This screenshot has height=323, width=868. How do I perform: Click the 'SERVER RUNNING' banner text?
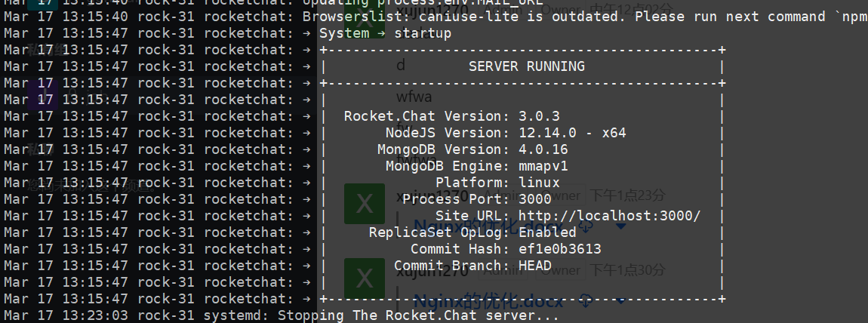click(526, 66)
